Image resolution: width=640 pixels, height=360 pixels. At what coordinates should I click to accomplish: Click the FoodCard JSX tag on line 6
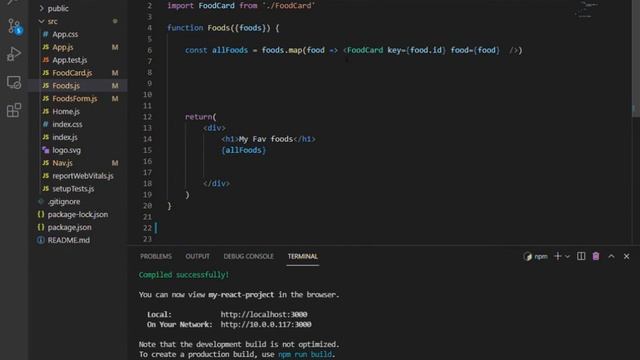coord(365,50)
